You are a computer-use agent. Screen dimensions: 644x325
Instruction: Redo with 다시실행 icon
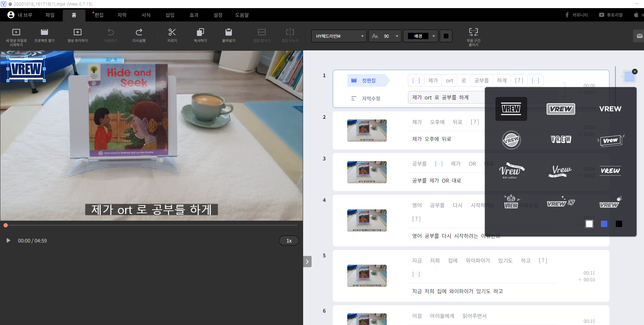point(139,36)
